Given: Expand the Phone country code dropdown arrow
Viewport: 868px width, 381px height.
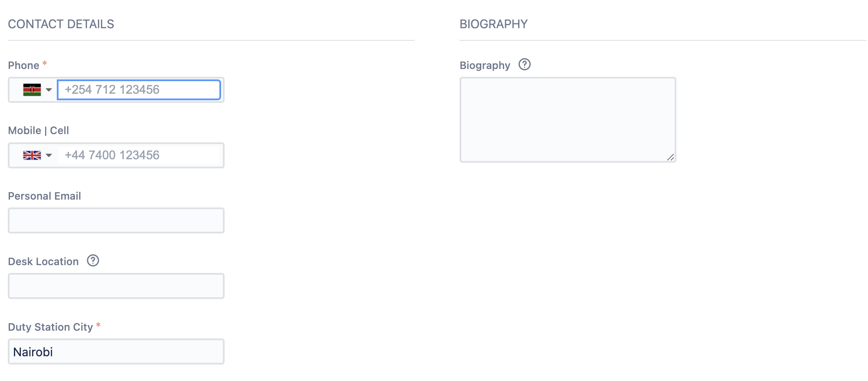Looking at the screenshot, I should 49,90.
